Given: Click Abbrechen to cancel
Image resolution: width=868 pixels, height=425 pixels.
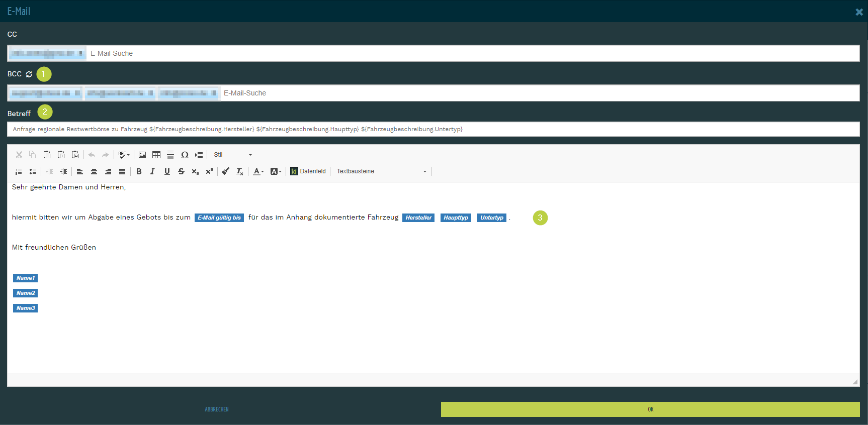Looking at the screenshot, I should [x=217, y=409].
